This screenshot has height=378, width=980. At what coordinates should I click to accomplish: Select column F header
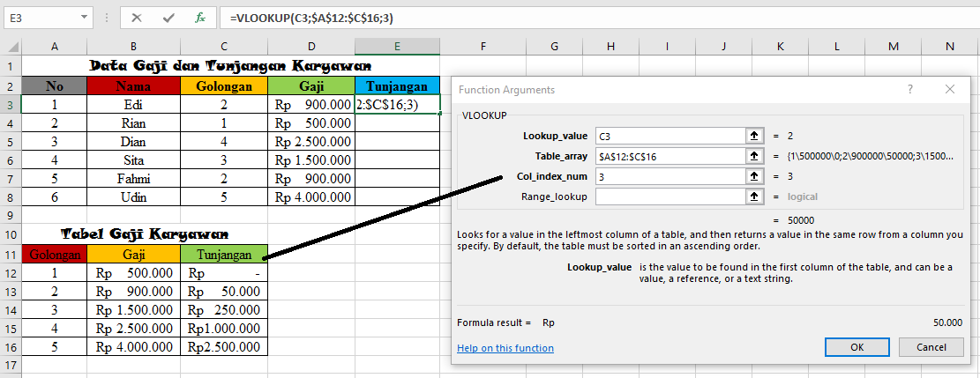click(x=483, y=46)
